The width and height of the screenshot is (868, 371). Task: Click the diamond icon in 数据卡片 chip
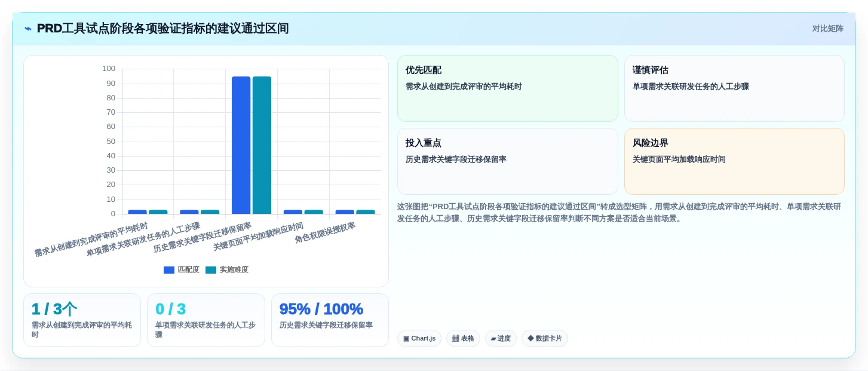(530, 339)
